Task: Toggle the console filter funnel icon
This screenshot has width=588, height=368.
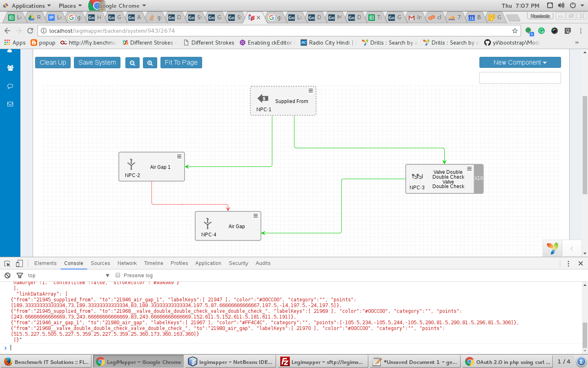Action: pos(20,275)
